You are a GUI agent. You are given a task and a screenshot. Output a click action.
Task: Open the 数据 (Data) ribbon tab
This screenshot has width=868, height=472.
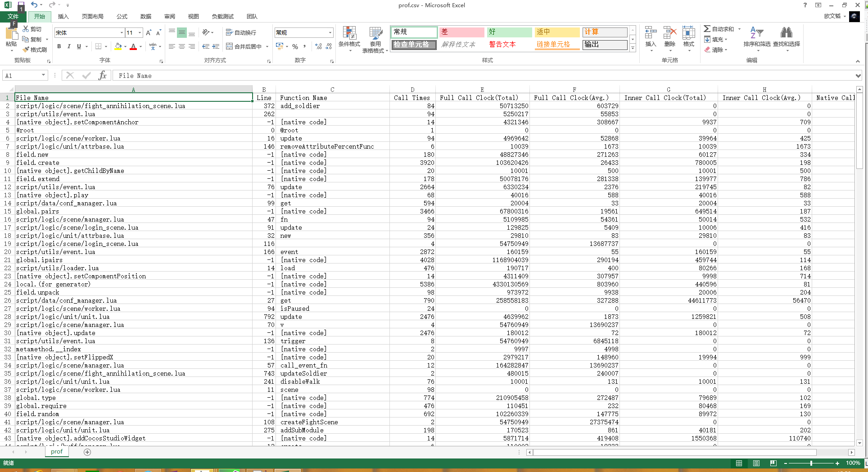point(146,17)
